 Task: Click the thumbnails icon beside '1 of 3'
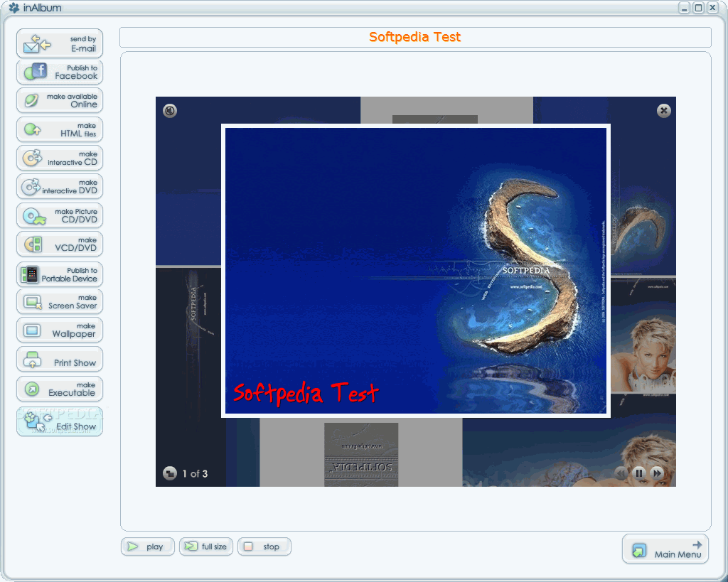[x=170, y=473]
